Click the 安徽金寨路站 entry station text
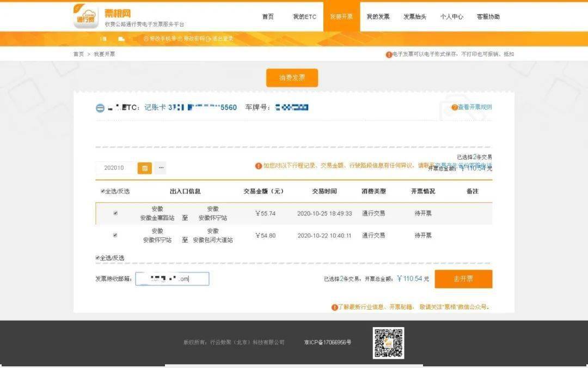This screenshot has height=368, width=588. coord(157,218)
